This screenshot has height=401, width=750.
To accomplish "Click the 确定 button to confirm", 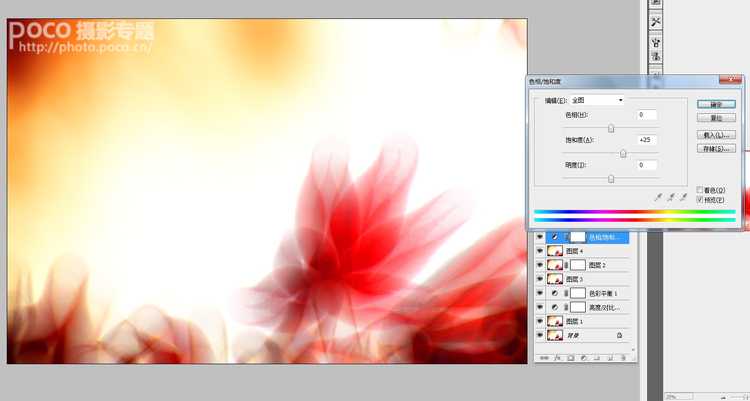I will point(716,103).
